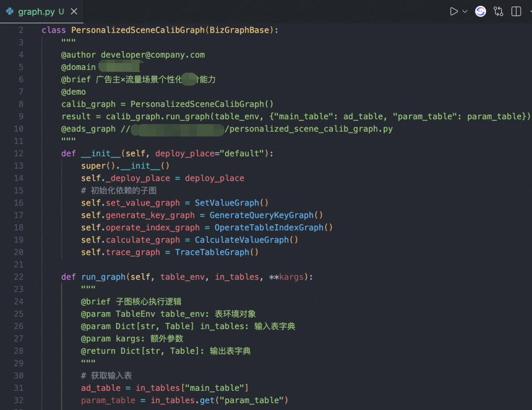This screenshot has width=532, height=410.
Task: Click the class name PersonalizedSceneCalibGraph on line 2
Action: coord(138,30)
